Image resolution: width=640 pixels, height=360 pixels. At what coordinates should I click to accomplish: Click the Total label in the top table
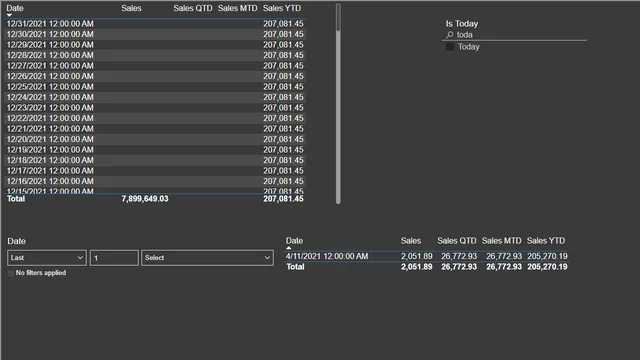tap(16, 199)
